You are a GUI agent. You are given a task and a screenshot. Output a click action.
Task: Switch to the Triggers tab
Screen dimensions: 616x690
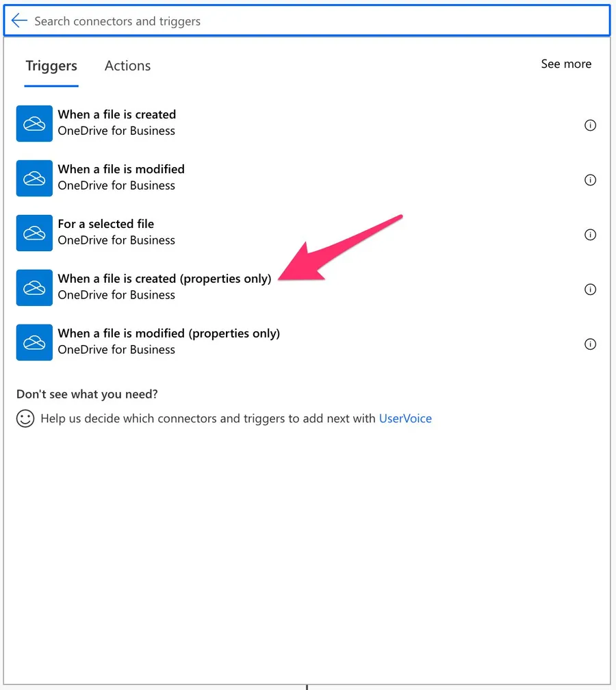click(51, 66)
